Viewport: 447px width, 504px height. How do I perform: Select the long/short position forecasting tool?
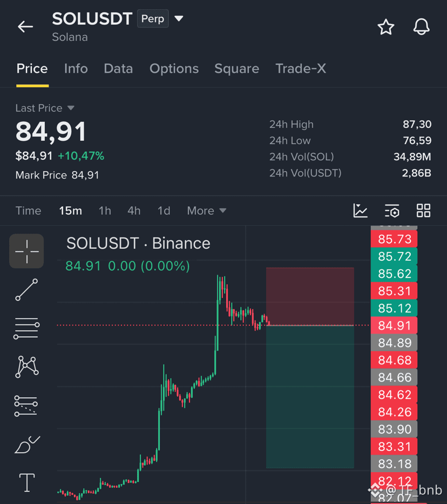[x=26, y=406]
